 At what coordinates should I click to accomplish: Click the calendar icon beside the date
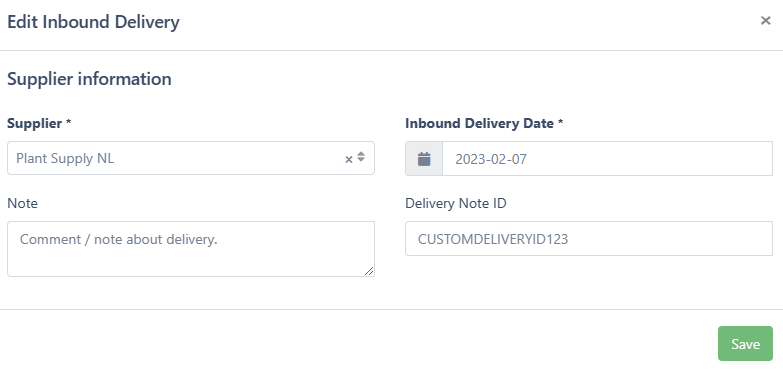click(424, 159)
